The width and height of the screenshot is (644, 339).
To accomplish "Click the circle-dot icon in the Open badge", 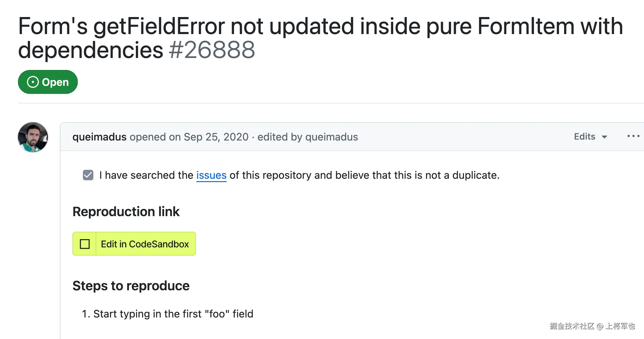I will click(33, 82).
